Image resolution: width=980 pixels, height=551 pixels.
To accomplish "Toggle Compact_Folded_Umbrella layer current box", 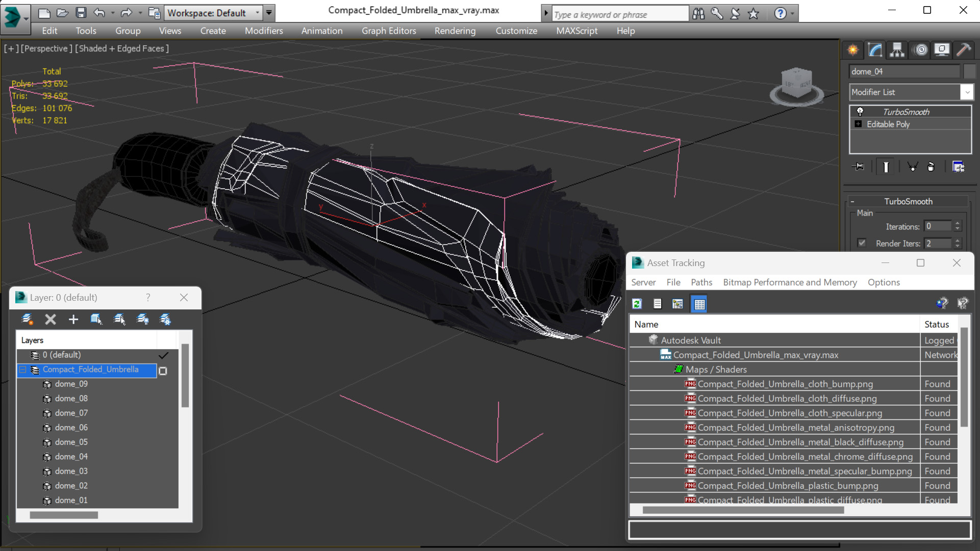I will (x=163, y=371).
